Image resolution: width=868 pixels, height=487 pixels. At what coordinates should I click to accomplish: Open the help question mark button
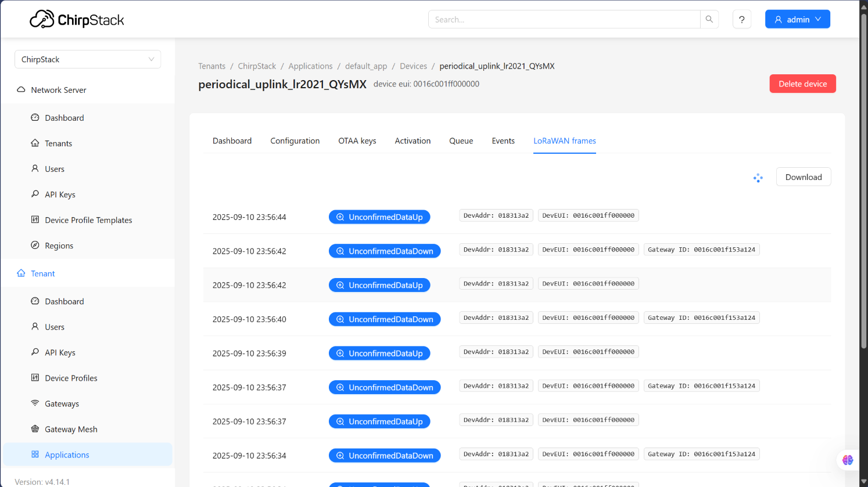[x=742, y=19]
